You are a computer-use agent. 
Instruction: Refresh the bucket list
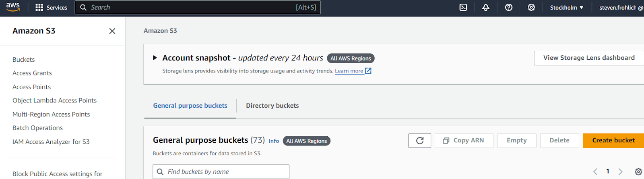tap(420, 140)
